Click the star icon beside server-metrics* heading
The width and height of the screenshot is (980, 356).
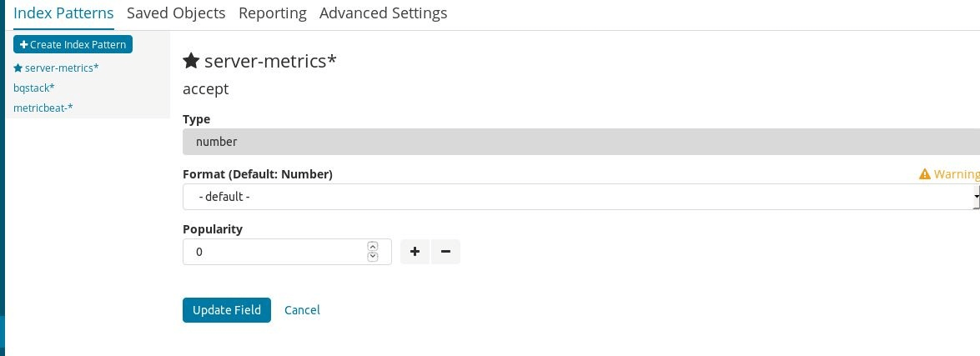click(x=191, y=61)
